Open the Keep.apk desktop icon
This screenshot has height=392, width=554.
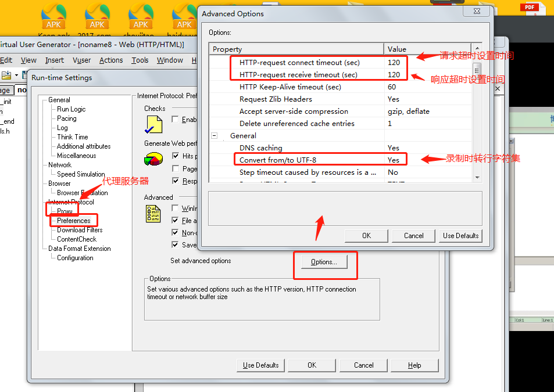pyautogui.click(x=53, y=19)
